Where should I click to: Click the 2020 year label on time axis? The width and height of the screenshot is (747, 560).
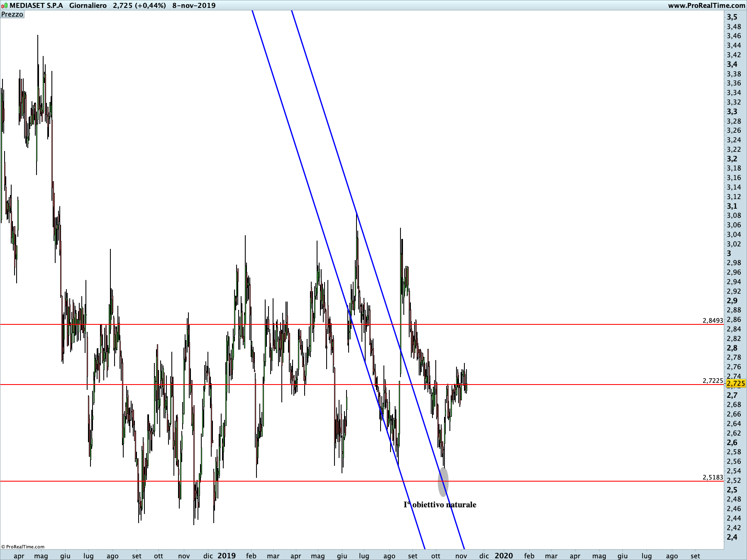coord(504,555)
